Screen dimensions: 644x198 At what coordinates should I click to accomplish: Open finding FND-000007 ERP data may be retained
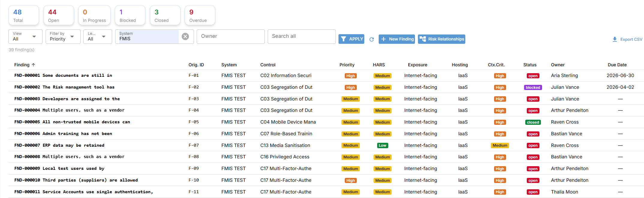pyautogui.click(x=59, y=145)
